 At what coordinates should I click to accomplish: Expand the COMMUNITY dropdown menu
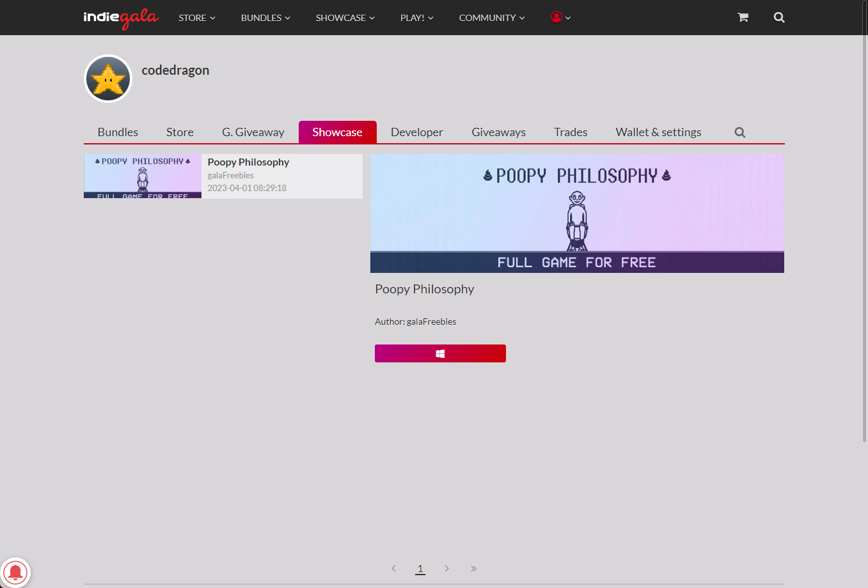tap(492, 18)
